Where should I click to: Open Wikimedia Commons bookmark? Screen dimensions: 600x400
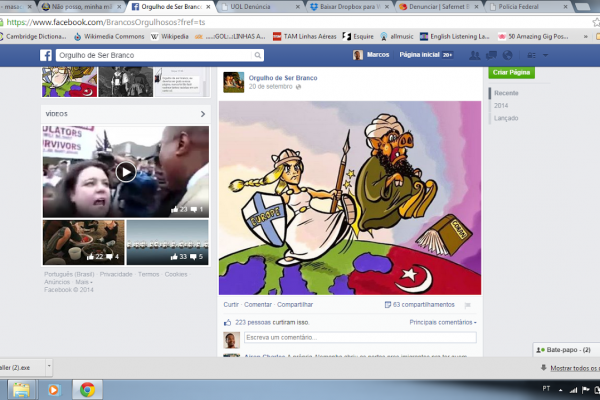coord(109,36)
